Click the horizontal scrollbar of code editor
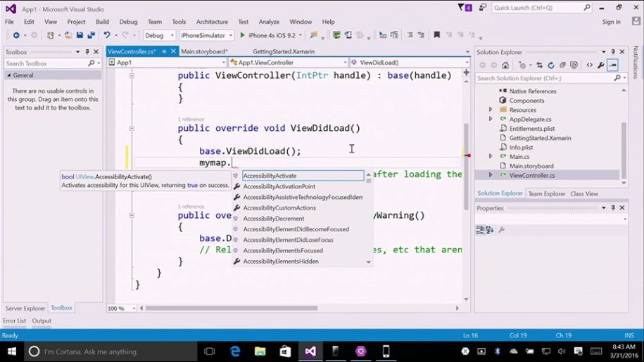Image resolution: width=644 pixels, height=362 pixels. pos(232,309)
